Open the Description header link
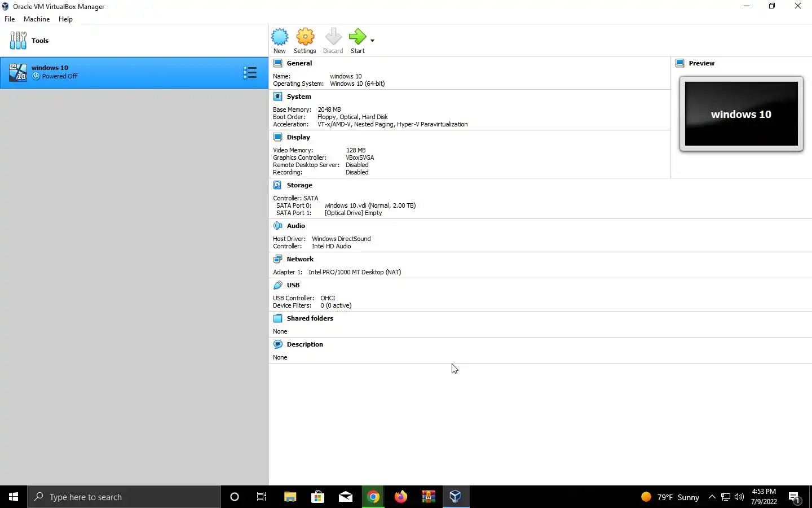Image resolution: width=812 pixels, height=508 pixels. pos(305,344)
